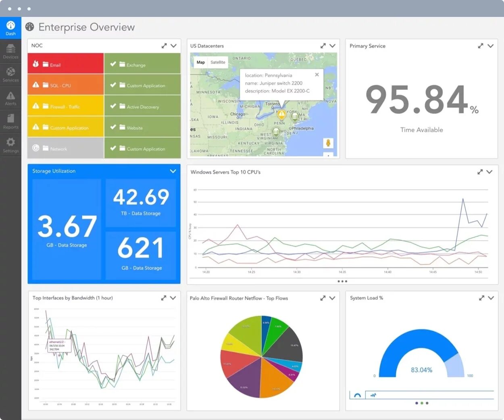
Task: Open the Palo Alto Firewall widget dropdown
Action: click(332, 298)
